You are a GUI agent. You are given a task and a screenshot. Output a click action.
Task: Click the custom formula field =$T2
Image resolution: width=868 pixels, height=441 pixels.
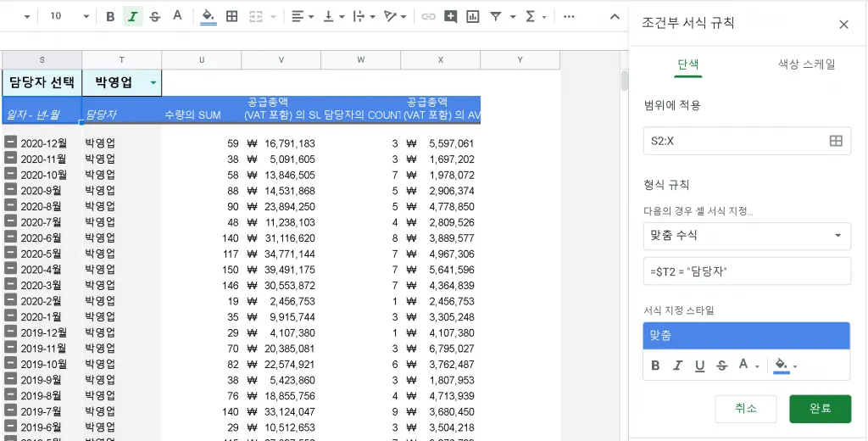pos(747,271)
